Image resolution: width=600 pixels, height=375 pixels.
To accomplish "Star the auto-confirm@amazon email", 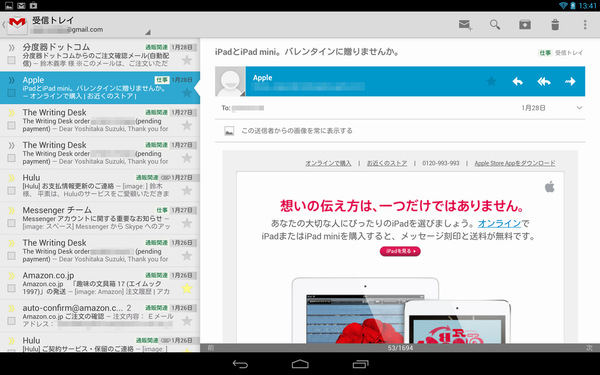I will coord(187,321).
